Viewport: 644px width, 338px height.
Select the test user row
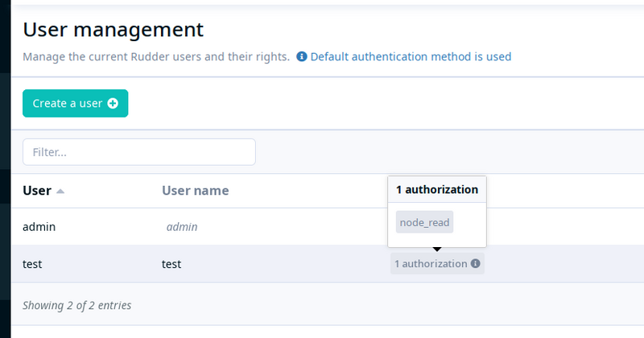pos(328,264)
